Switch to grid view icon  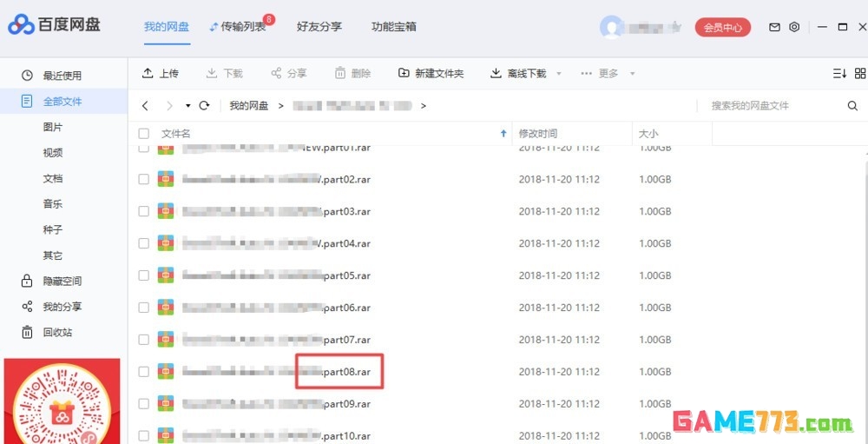pos(860,73)
